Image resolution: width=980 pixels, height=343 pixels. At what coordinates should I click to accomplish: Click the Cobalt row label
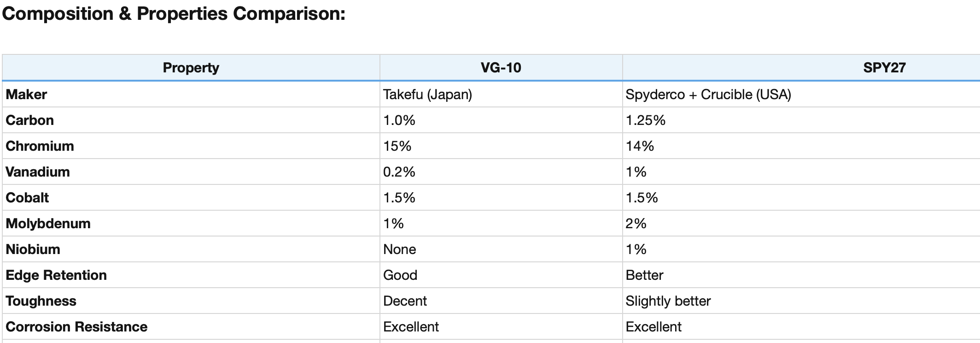(27, 198)
